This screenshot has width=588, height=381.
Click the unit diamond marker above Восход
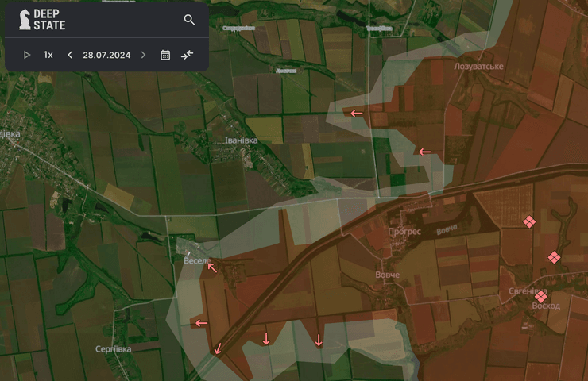pyautogui.click(x=541, y=295)
